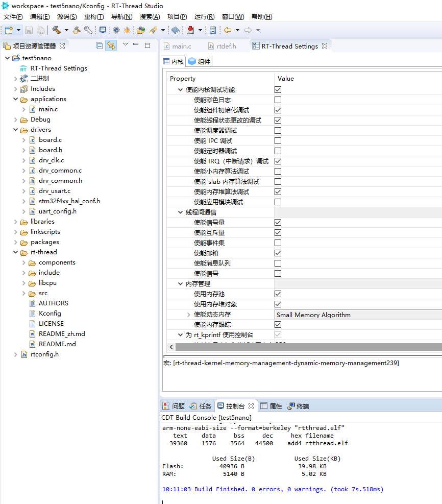Enable the 使能彩色日志 checkbox
Screen dimensions: 442x504
point(278,100)
